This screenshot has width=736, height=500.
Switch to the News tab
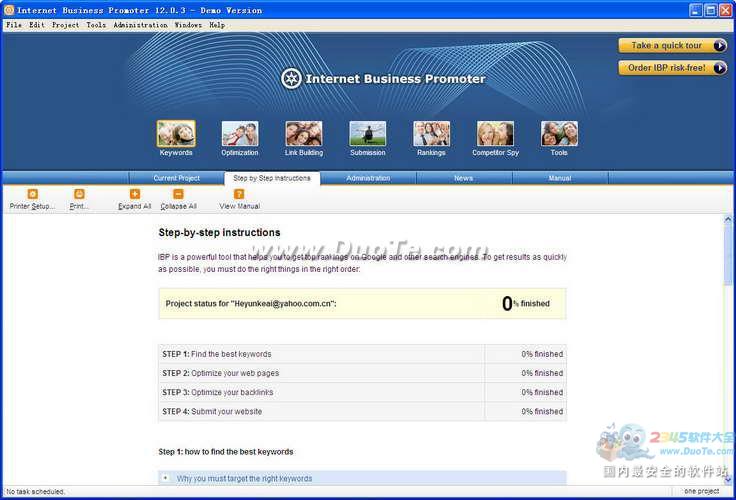[464, 178]
